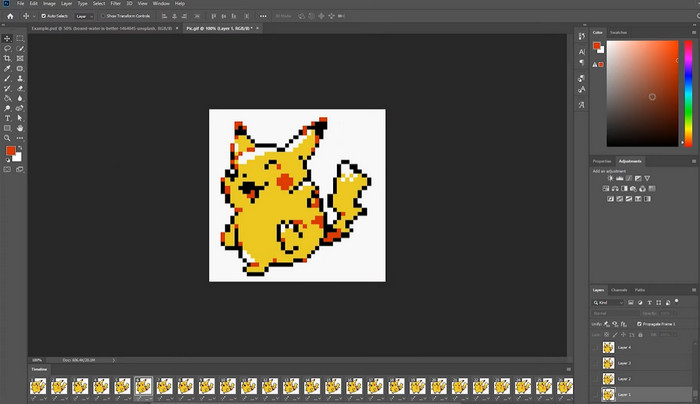Select the highlighted sixth timeline frame
Screen dimensions: 700x404
tap(143, 386)
